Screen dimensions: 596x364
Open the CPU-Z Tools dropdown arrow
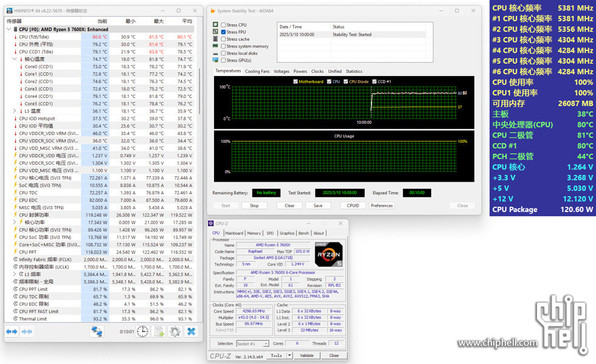289,355
